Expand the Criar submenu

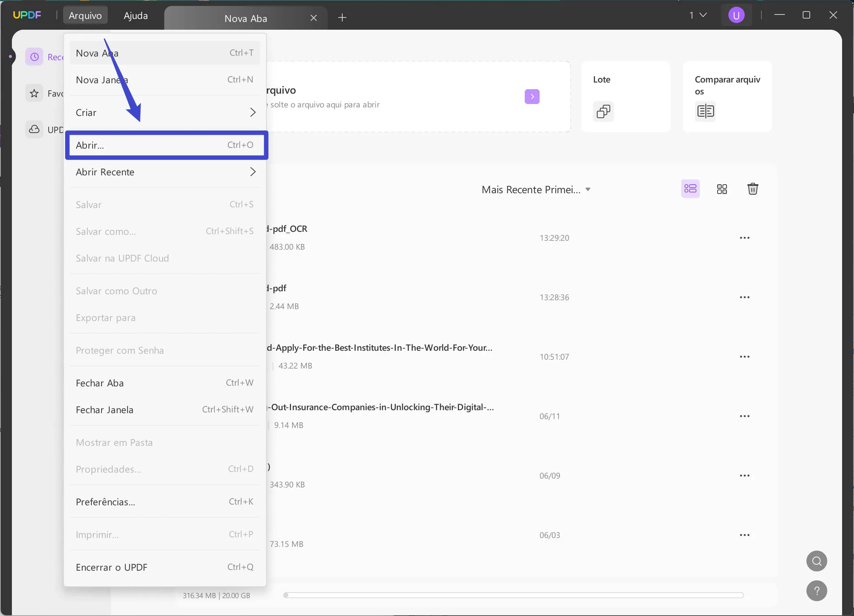pyautogui.click(x=166, y=112)
